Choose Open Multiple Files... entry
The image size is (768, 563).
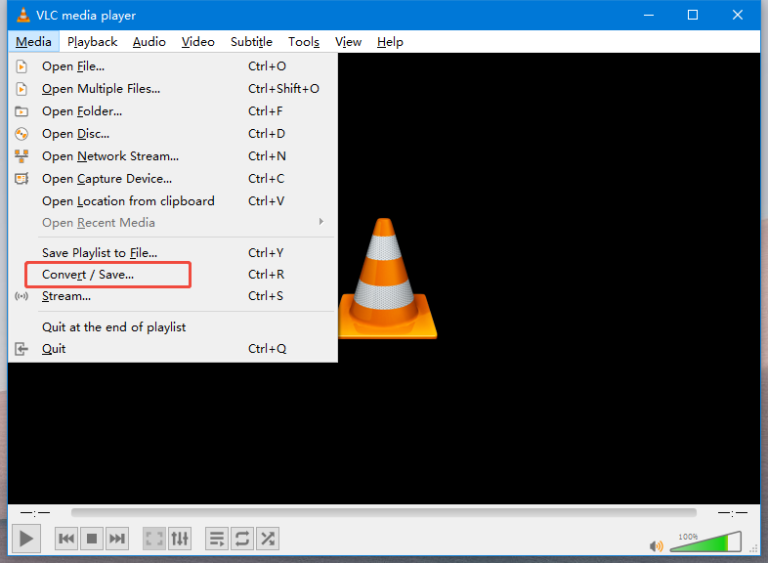tap(173, 89)
